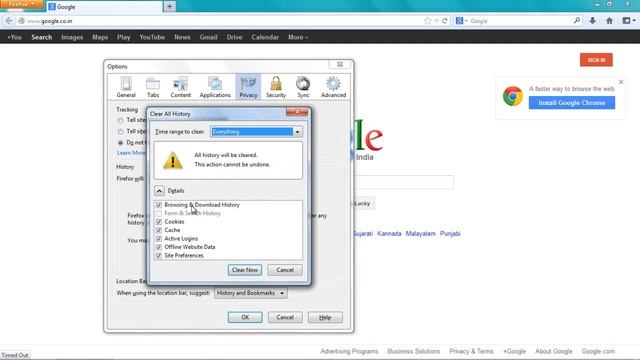Click the browser back arrow button
This screenshot has height=360, width=640.
pos(9,21)
